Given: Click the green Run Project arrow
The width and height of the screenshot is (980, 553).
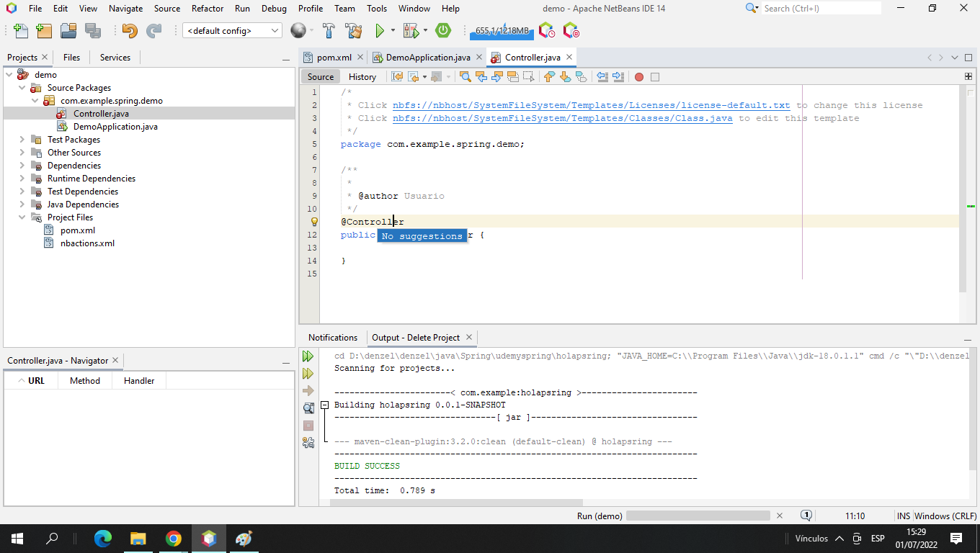Looking at the screenshot, I should point(380,31).
